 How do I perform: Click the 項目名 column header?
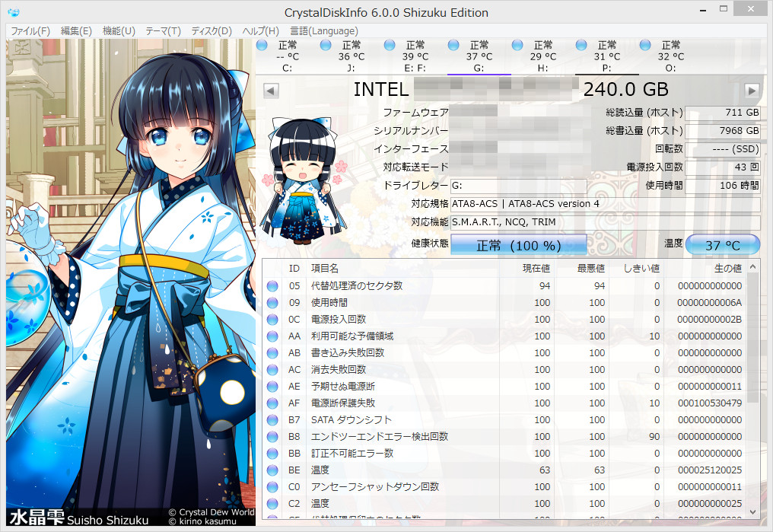click(x=325, y=268)
